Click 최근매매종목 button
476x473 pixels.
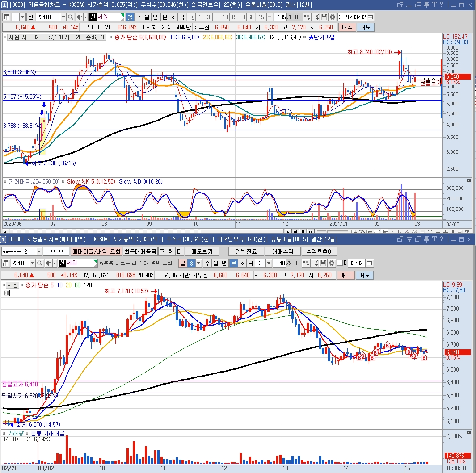140,251
